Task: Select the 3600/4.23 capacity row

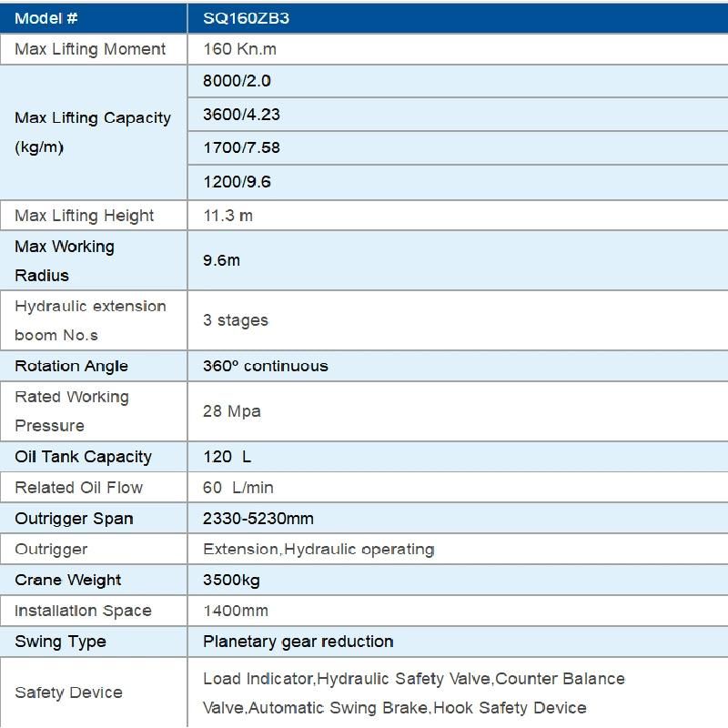Action: click(458, 115)
